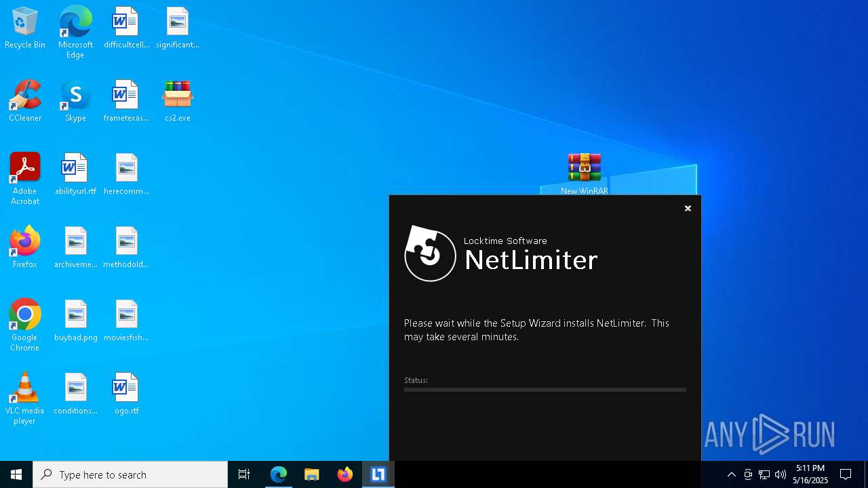
Task: Open the Windows Start menu
Action: pyautogui.click(x=16, y=474)
